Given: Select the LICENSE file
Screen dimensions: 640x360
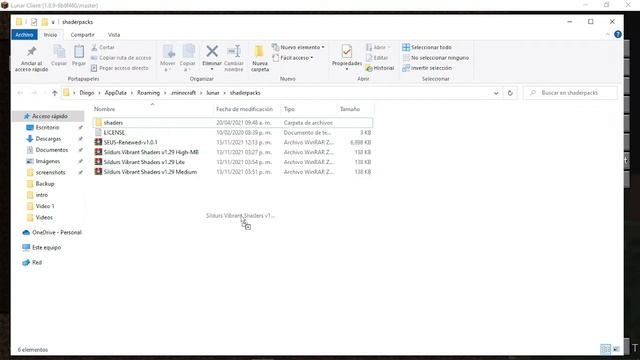Looking at the screenshot, I should pos(233,133).
